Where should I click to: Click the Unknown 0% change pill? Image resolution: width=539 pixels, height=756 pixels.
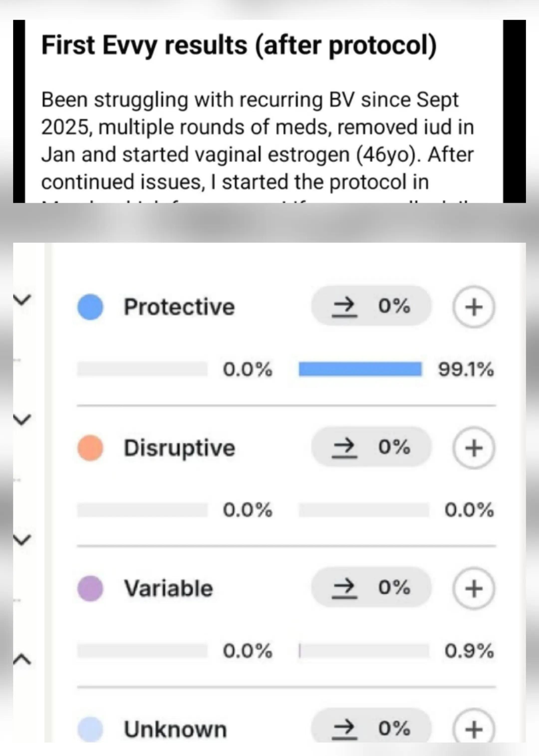click(371, 727)
